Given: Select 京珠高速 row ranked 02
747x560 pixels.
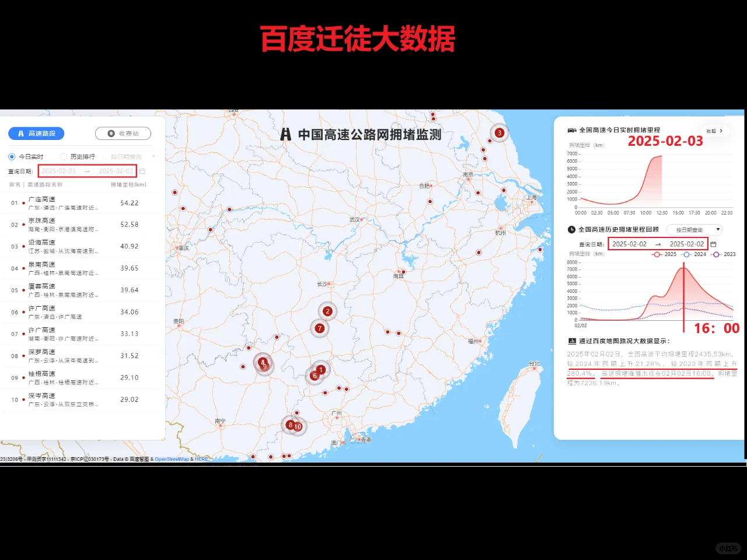Looking at the screenshot, I should pyautogui.click(x=80, y=225).
